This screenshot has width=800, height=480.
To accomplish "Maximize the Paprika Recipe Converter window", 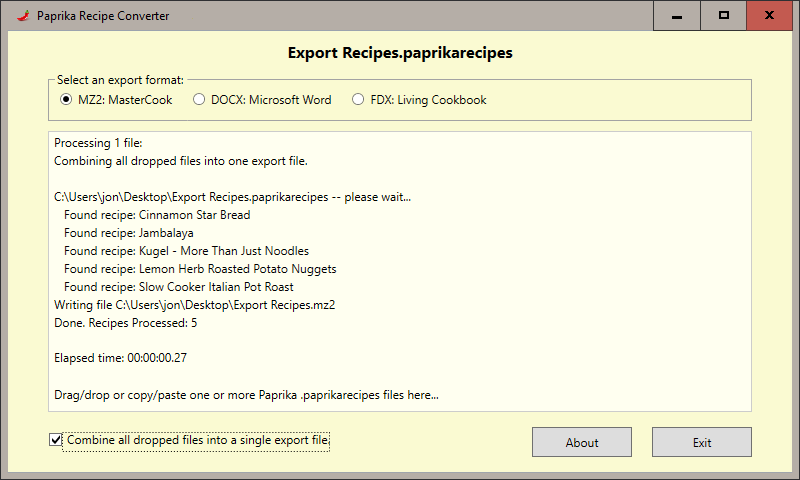I will [724, 16].
